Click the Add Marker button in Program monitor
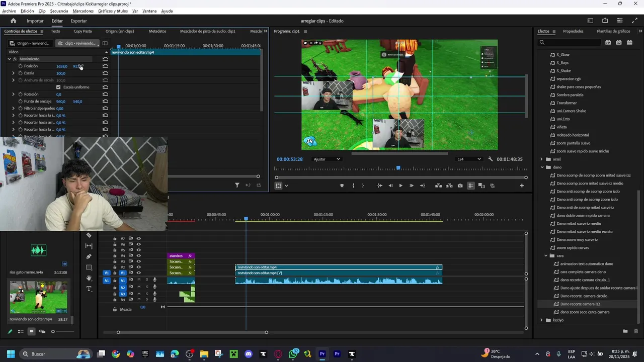This screenshot has height=362, width=644. click(342, 186)
